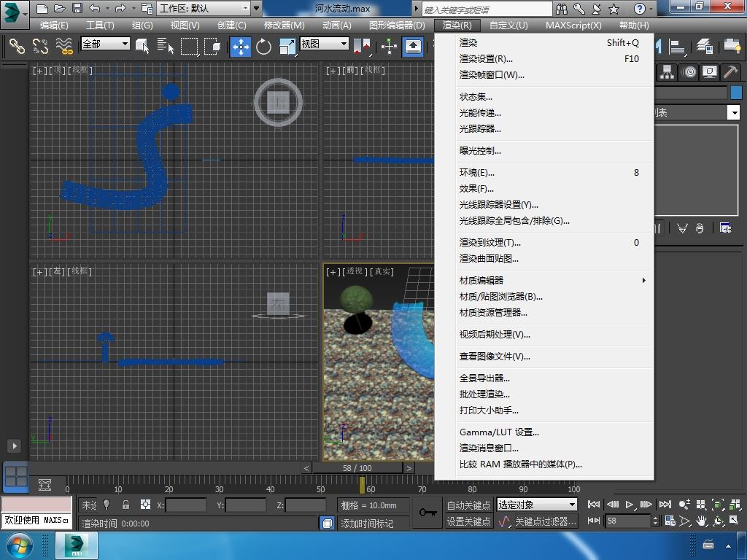This screenshot has height=560, width=747.
Task: Toggle Window/Crossing selection mode
Action: click(212, 46)
